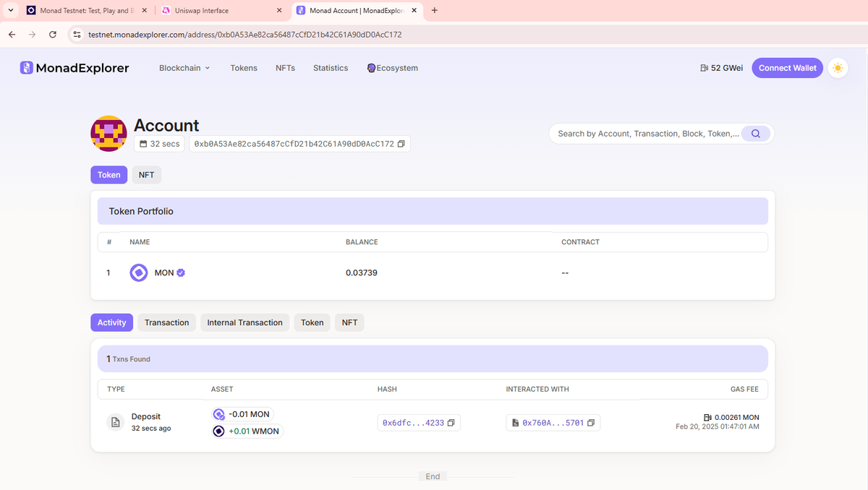Open contract 0x760A...5701 link
Screen dimensions: 868x490
553,423
